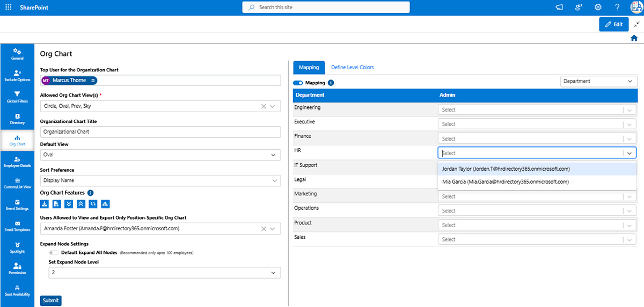Screen dimensions: 644x307
Task: Enable Default Expand All Nodes
Action: pos(54,252)
